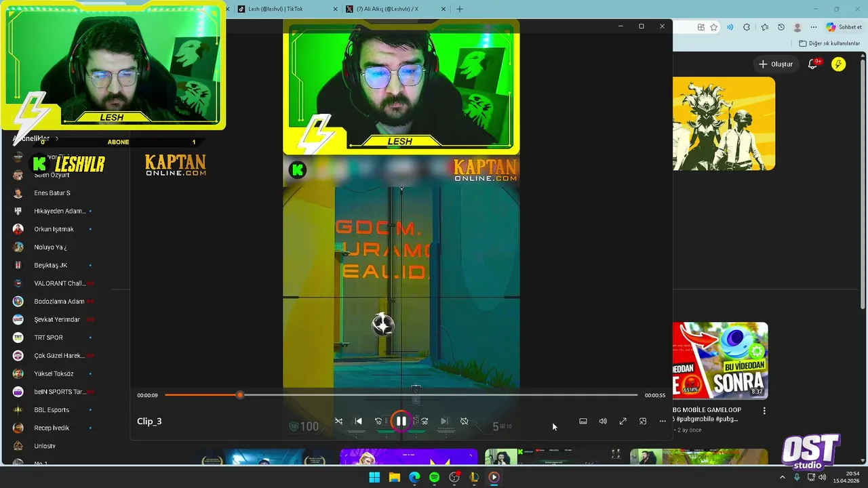Open browser extensions menu
This screenshot has height=488, width=868.
click(x=747, y=27)
